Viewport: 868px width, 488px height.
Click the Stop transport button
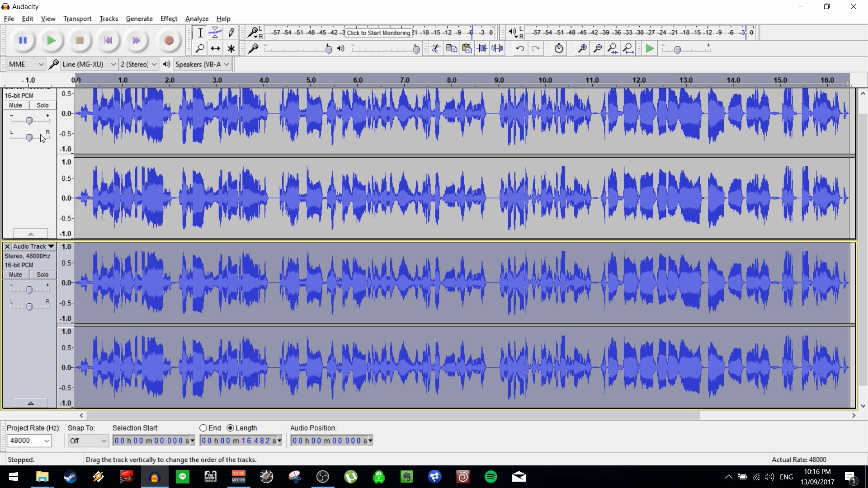[80, 41]
